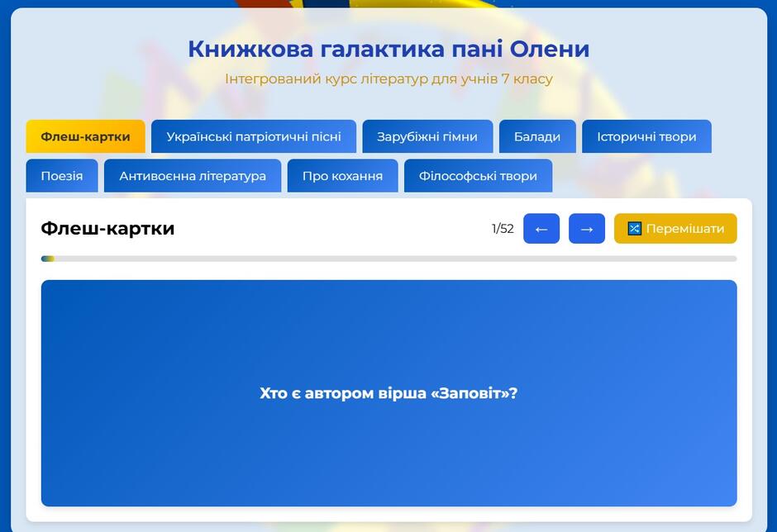Select the Балади tab

pos(537,136)
